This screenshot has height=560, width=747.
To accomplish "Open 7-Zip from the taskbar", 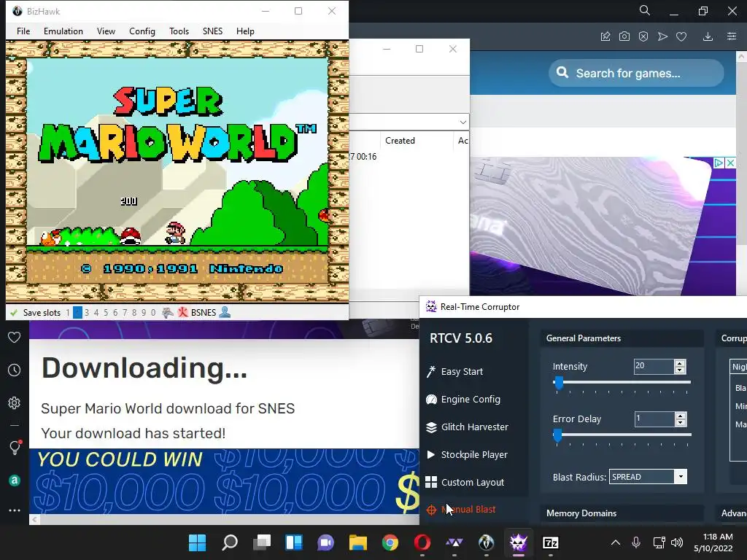I will coord(550,542).
